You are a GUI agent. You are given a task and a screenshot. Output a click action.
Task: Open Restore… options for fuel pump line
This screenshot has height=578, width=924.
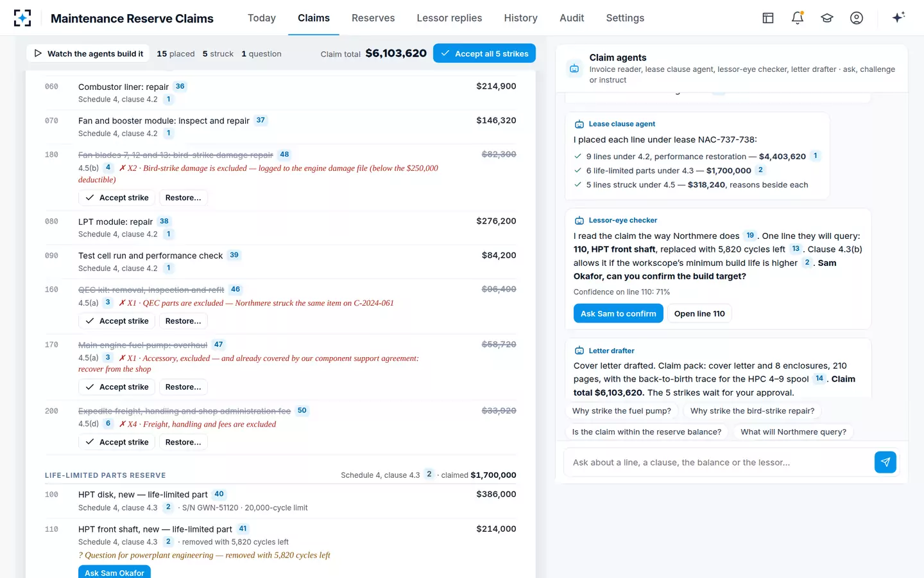pyautogui.click(x=183, y=387)
